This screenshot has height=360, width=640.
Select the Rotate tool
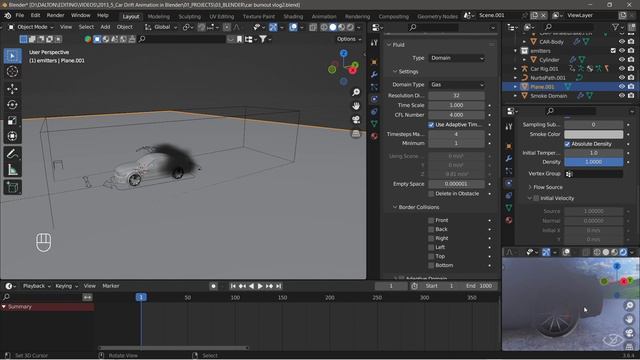coord(12,104)
